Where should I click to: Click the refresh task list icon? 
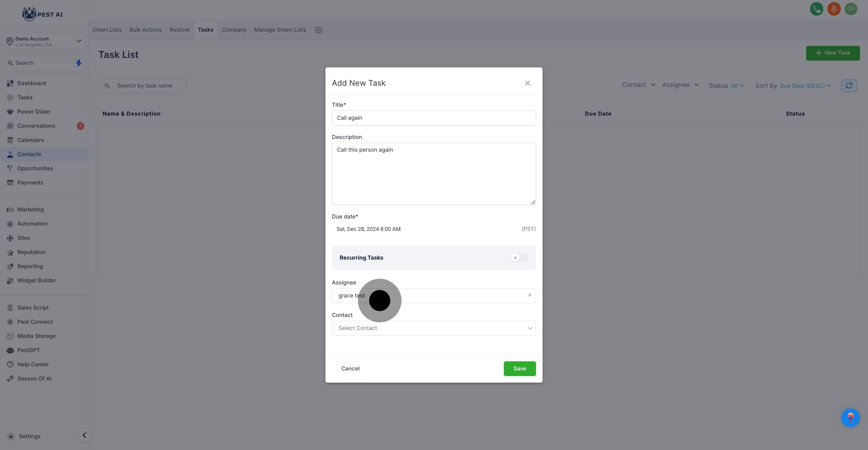(x=848, y=85)
